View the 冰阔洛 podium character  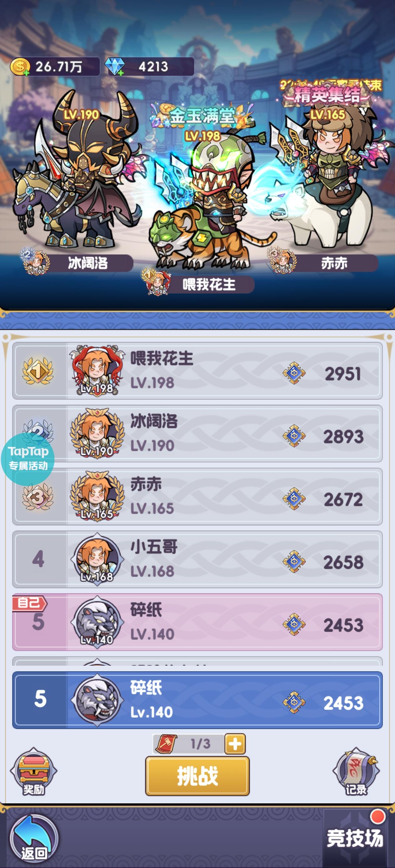[77, 169]
